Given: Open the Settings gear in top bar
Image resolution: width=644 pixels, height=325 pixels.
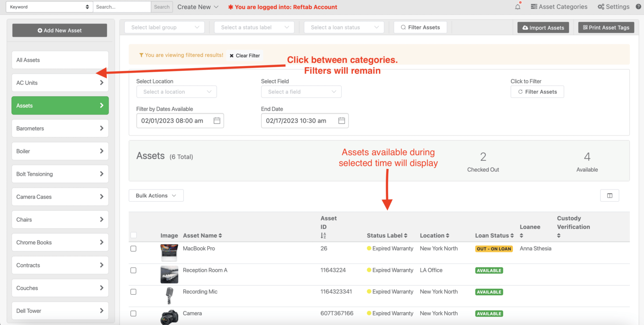Looking at the screenshot, I should pos(613,7).
